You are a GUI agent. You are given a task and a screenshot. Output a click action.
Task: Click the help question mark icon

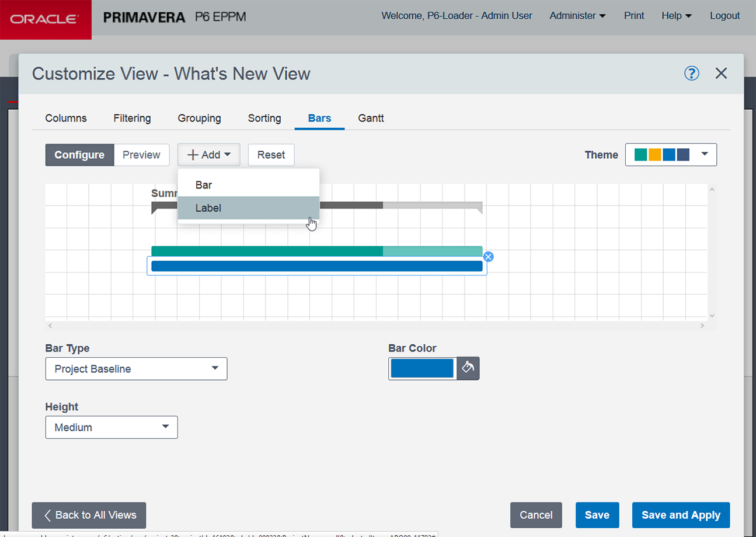pyautogui.click(x=691, y=73)
